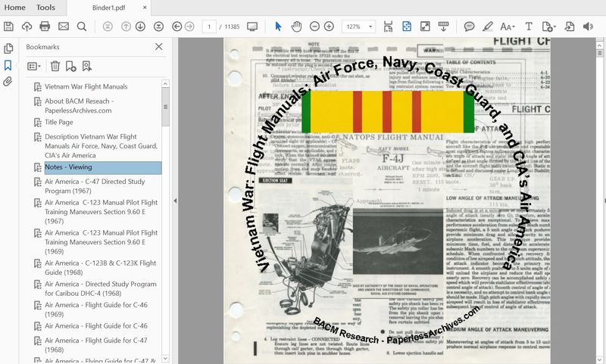Open the Find text magnifier tool
The height and width of the screenshot is (364, 606).
82,26
